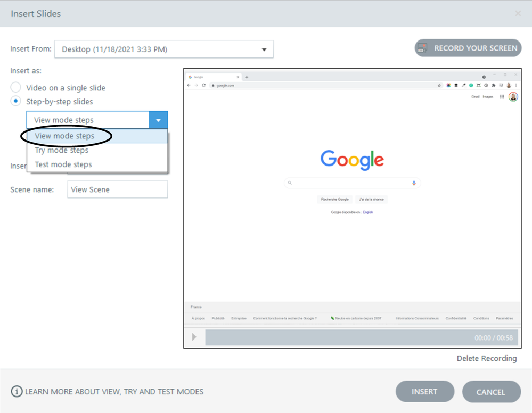Click the CANCEL button
Image resolution: width=532 pixels, height=413 pixels.
pos(492,392)
